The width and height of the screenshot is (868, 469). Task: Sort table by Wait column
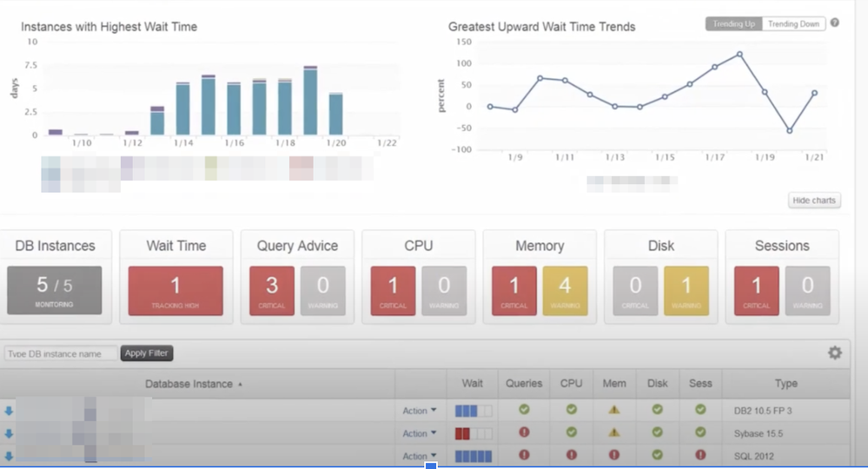point(472,383)
